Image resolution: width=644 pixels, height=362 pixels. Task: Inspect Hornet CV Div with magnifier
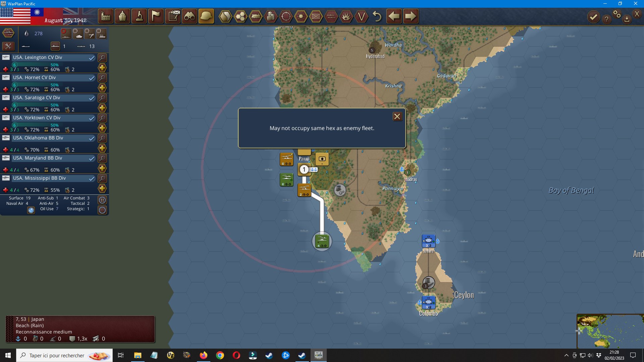coord(102,78)
